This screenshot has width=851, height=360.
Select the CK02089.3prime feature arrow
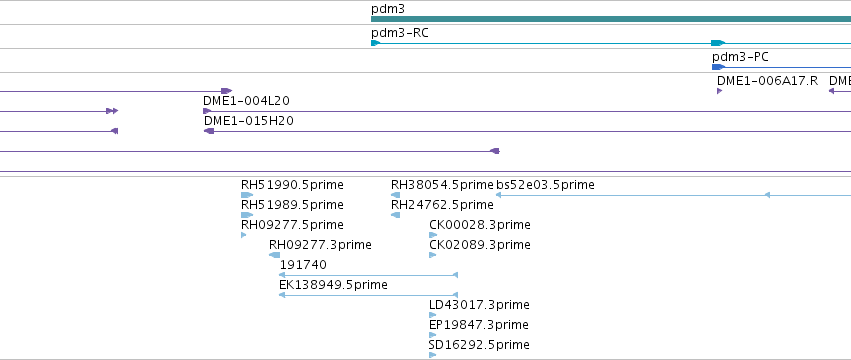(433, 255)
